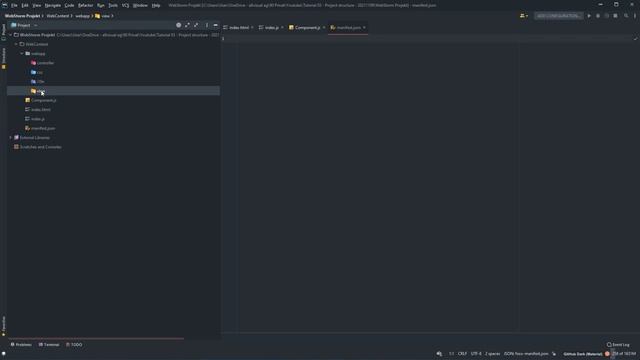Close the index.html tab
640x360 pixels.
pyautogui.click(x=252, y=27)
